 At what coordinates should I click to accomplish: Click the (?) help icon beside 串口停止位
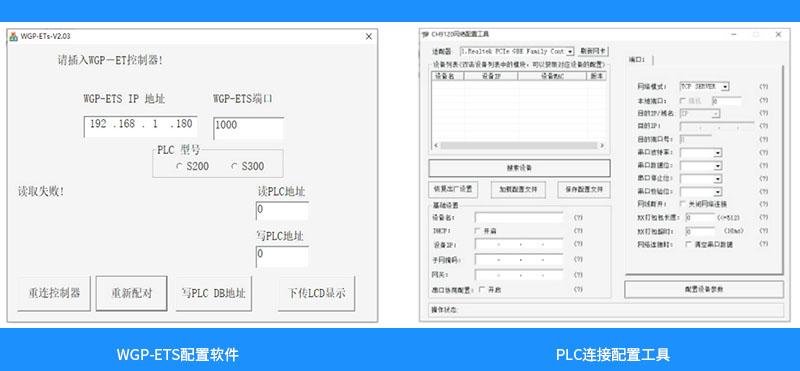(x=763, y=179)
